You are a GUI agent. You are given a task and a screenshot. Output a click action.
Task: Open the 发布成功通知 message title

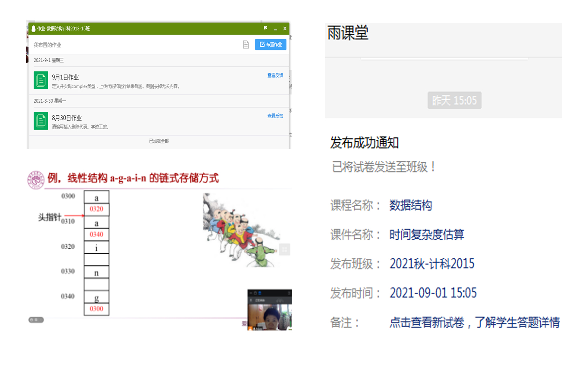364,143
